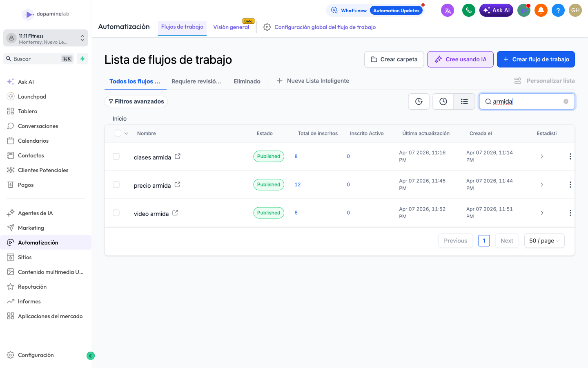The height and width of the screenshot is (368, 588).
Task: Open Calendarios in the sidebar
Action: tap(46, 141)
